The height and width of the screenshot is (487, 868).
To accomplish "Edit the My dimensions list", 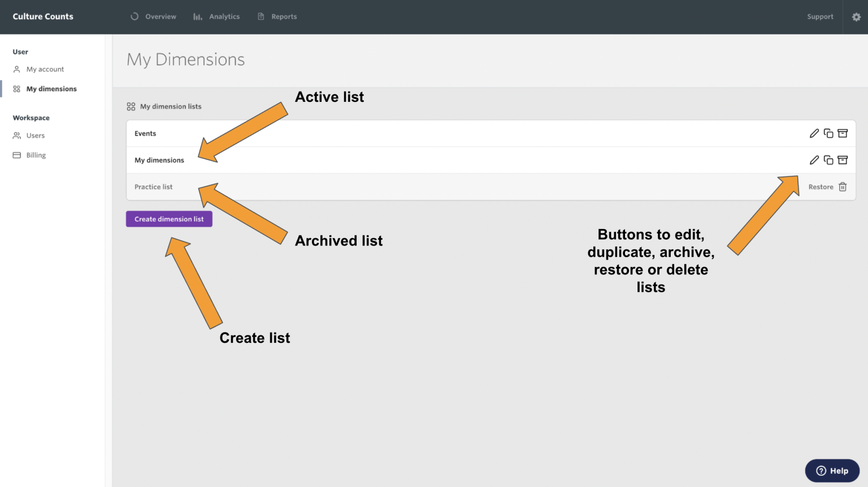I will pyautogui.click(x=814, y=160).
